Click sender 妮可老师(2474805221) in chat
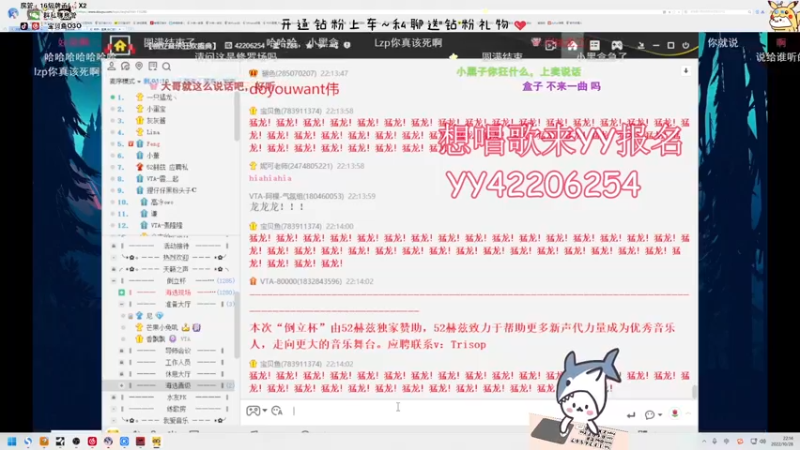Viewport: 800px width, 450px height. tap(296, 166)
